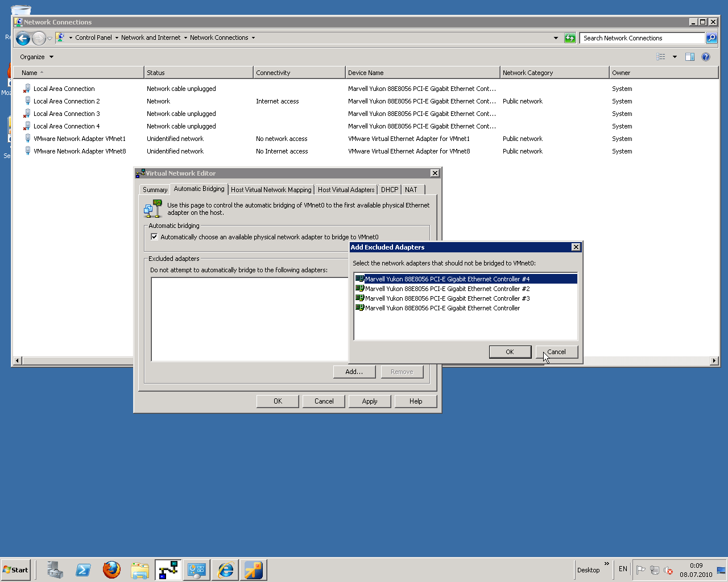Sort by the Owner column header
The image size is (728, 582).
(664, 73)
